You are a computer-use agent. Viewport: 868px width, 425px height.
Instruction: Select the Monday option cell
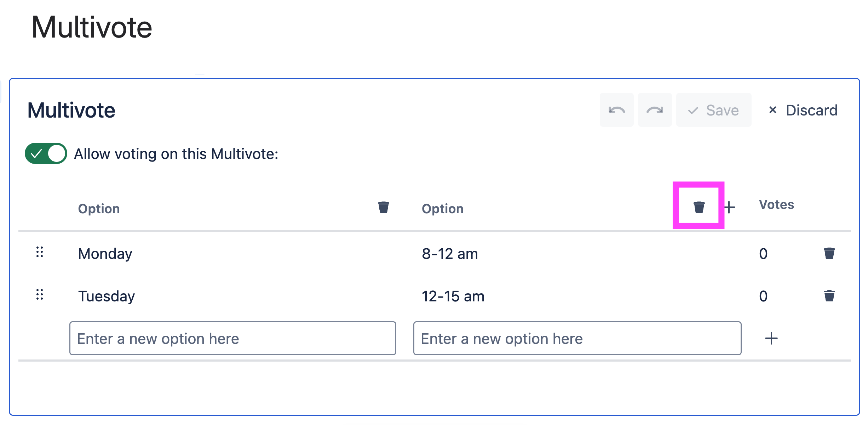(105, 254)
